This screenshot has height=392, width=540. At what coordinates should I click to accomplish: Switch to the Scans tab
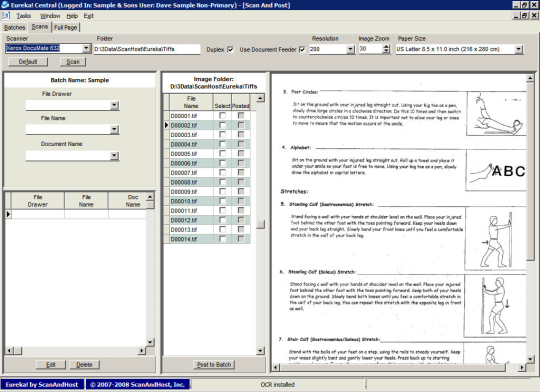pos(40,27)
